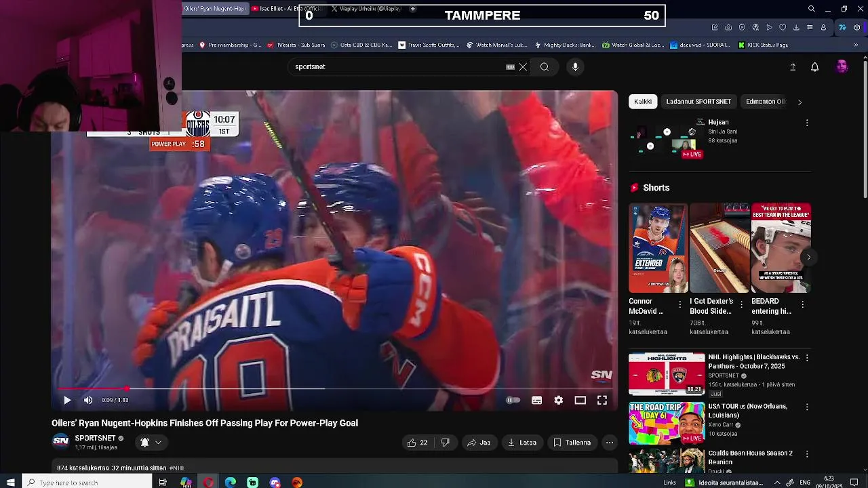Show hidden bookmarks overflow arrow

856,45
